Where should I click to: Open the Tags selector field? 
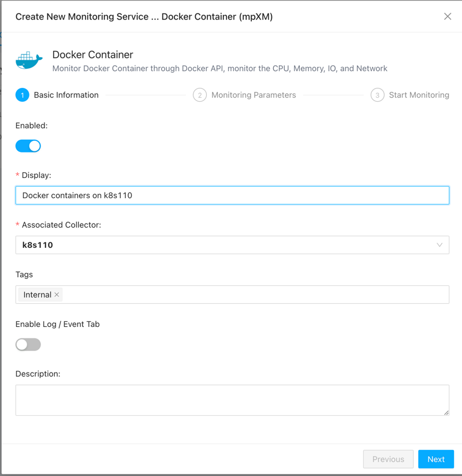[x=254, y=295]
